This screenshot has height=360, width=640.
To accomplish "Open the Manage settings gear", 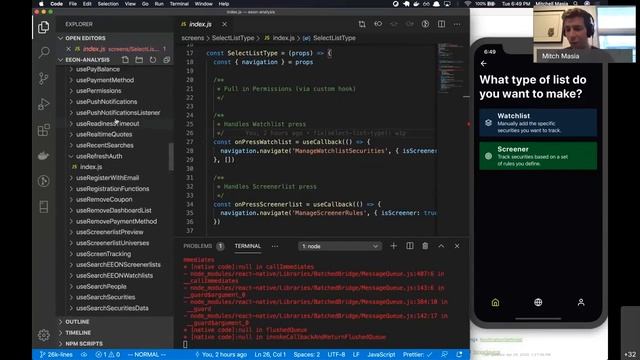I will [44, 335].
